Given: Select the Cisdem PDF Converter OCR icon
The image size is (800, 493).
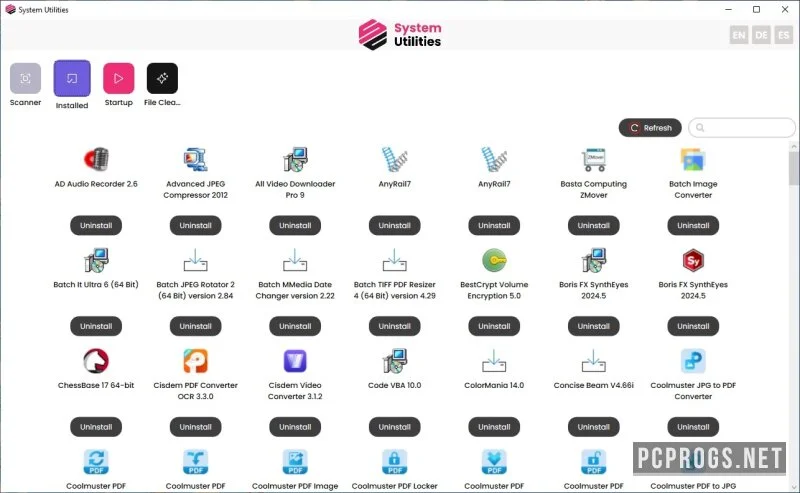Looking at the screenshot, I should click(195, 361).
